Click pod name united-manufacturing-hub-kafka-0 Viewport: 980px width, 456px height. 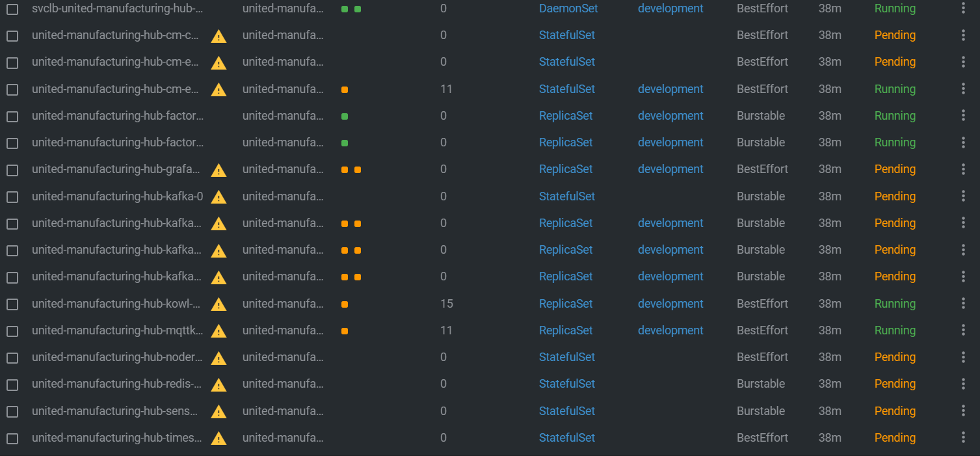coord(118,196)
